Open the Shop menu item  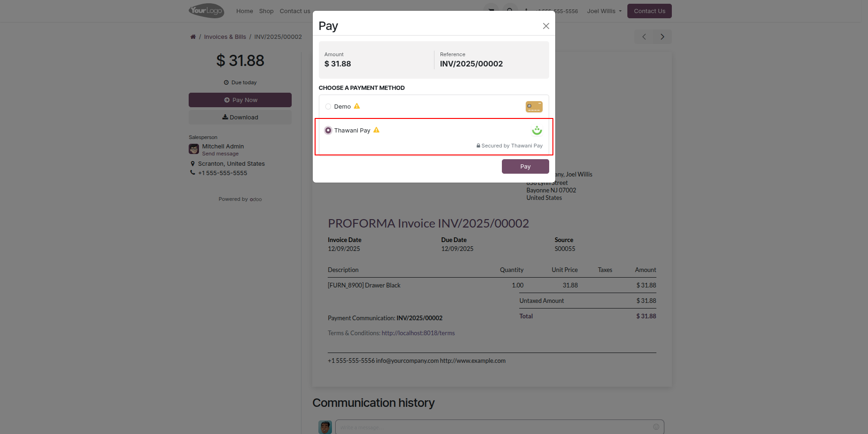point(266,11)
